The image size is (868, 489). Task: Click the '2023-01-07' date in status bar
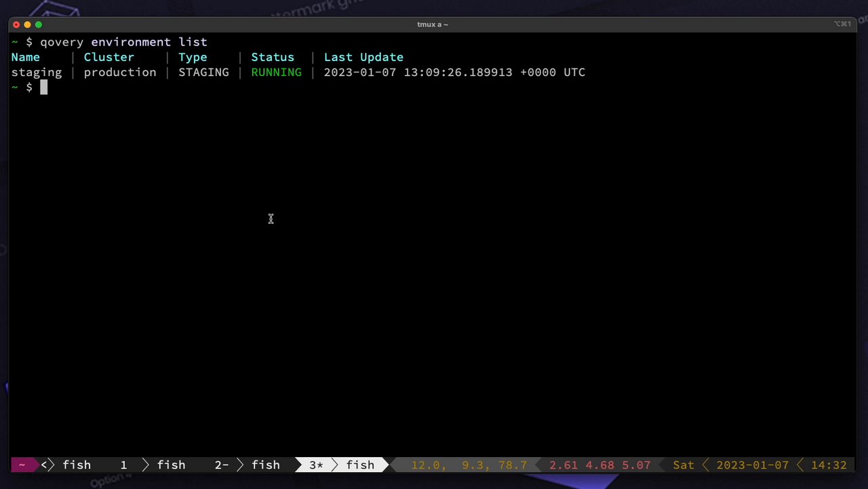point(753,465)
